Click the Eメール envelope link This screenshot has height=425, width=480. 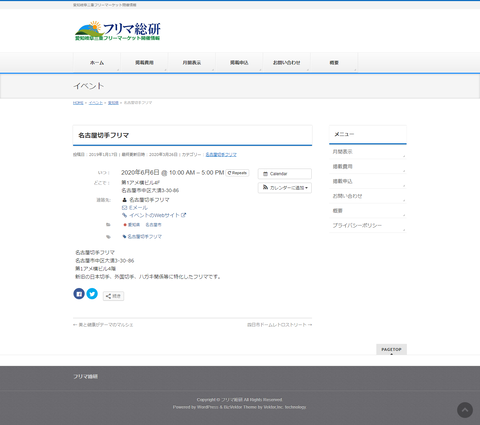click(135, 208)
